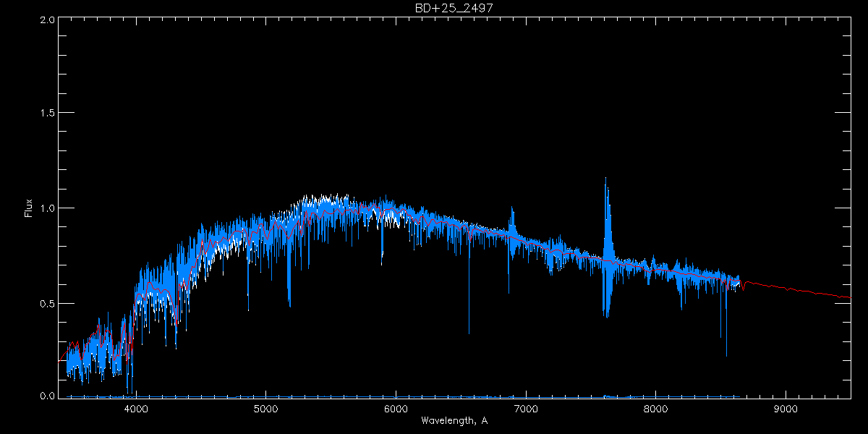This screenshot has width=868, height=434.
Task: Click the 2.0 flux tick label
Action: [48, 20]
